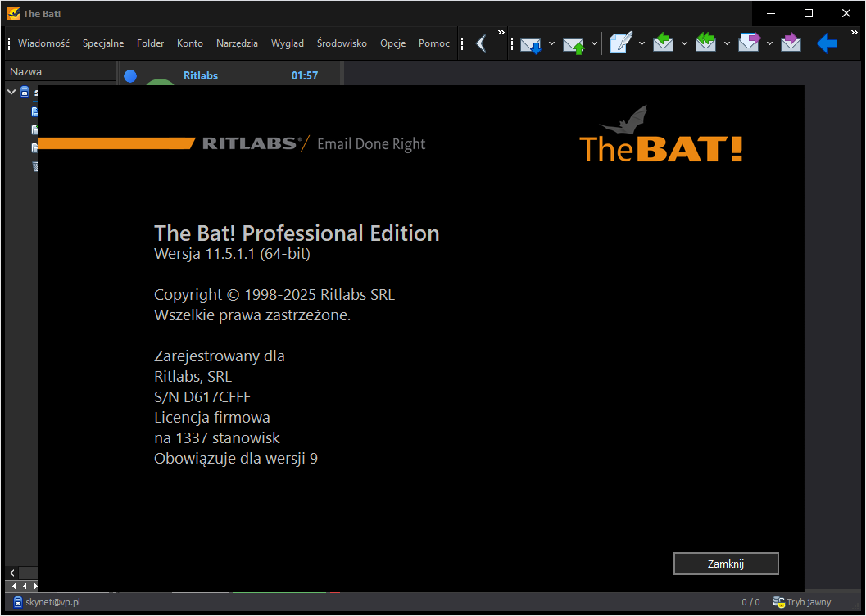866x616 pixels.
Task: Open the Wiadomość menu
Action: click(43, 43)
